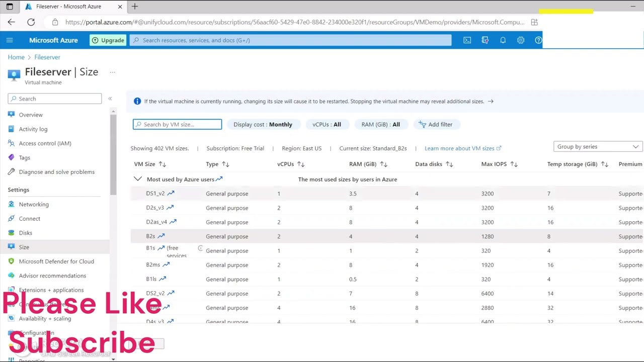Click the Add filter button
The width and height of the screenshot is (644, 362).
(436, 124)
